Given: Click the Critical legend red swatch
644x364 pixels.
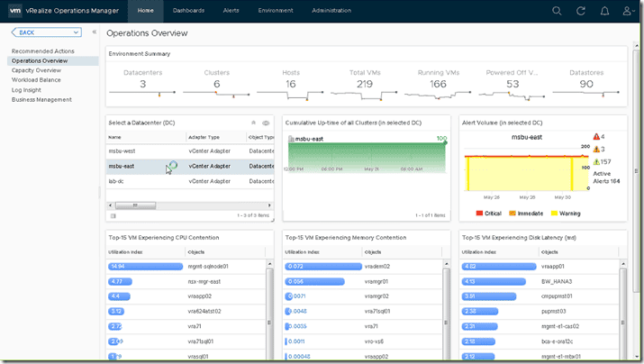Looking at the screenshot, I should pos(479,214).
